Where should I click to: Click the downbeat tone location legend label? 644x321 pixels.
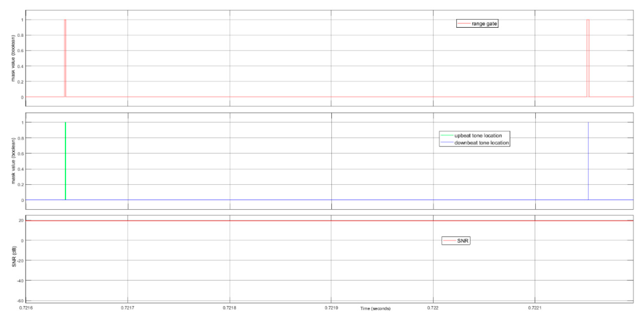tap(482, 143)
